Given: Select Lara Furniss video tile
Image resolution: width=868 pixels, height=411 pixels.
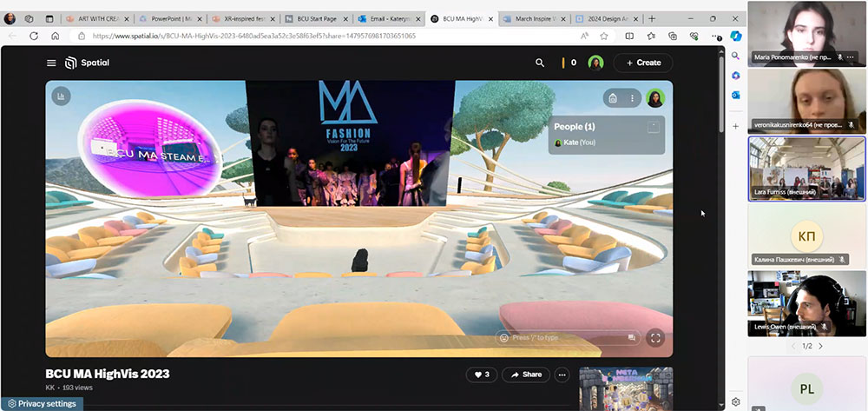Looking at the screenshot, I should [x=806, y=169].
